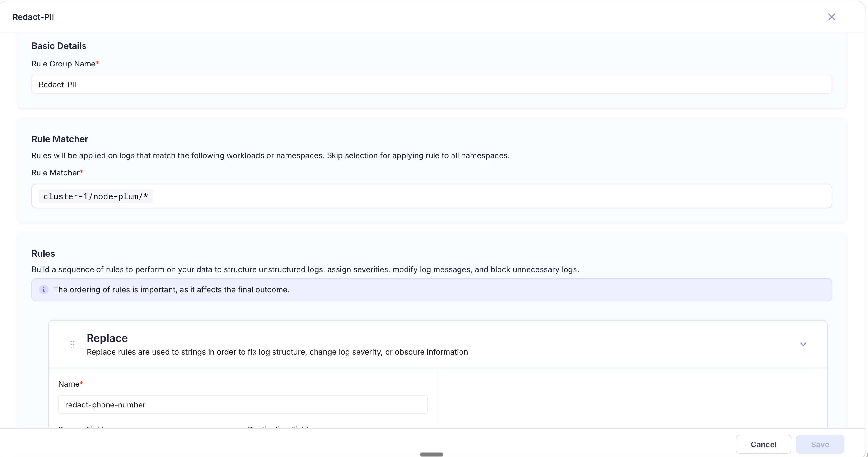Collapse the Replace rule with chevron
868x457 pixels.
pyautogui.click(x=803, y=344)
